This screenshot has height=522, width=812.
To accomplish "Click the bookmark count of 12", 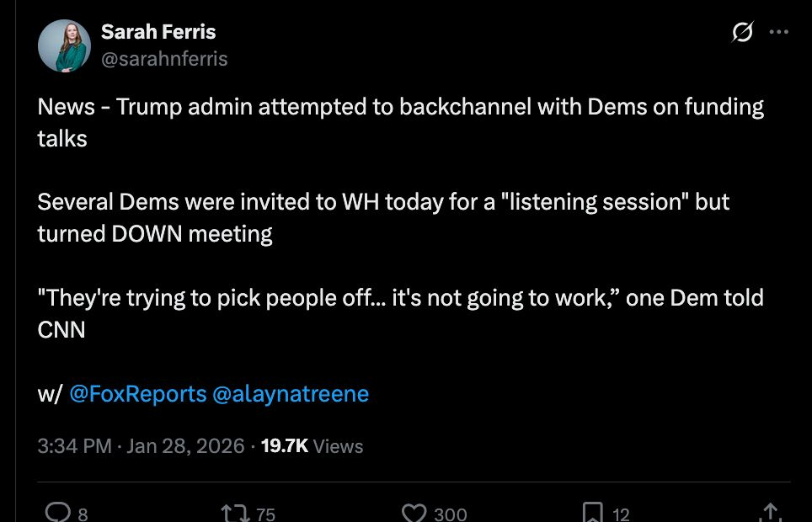I will pos(621,514).
